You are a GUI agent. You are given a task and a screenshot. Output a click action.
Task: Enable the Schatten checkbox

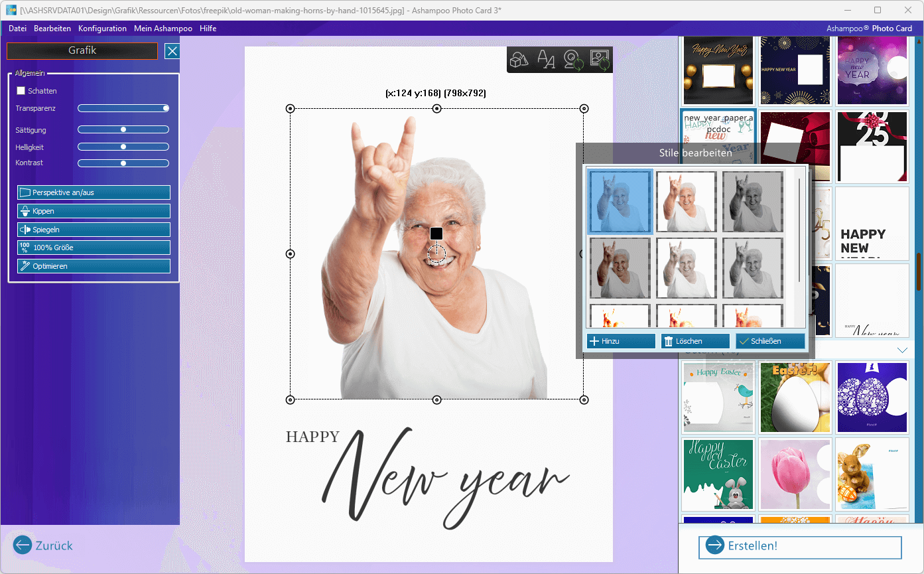21,91
